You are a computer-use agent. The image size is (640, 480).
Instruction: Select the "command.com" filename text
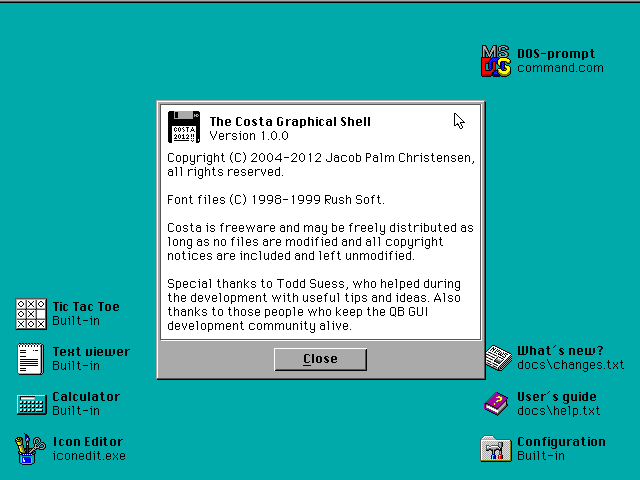coord(560,68)
